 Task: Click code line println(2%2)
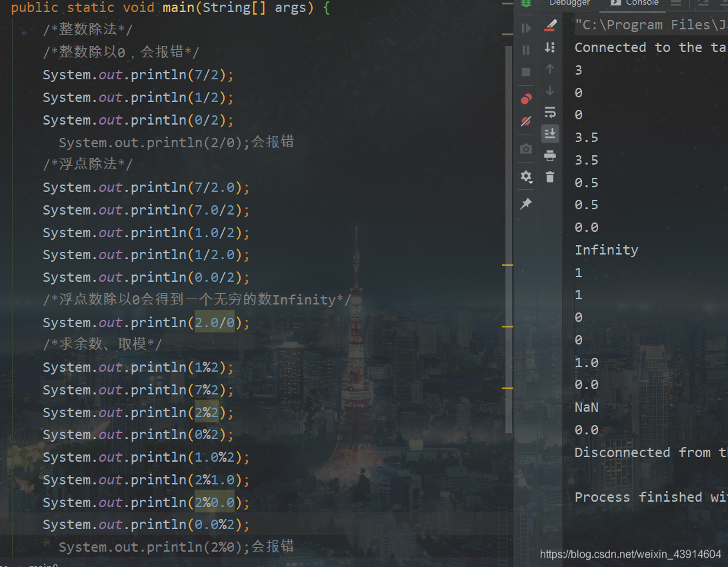[138, 412]
